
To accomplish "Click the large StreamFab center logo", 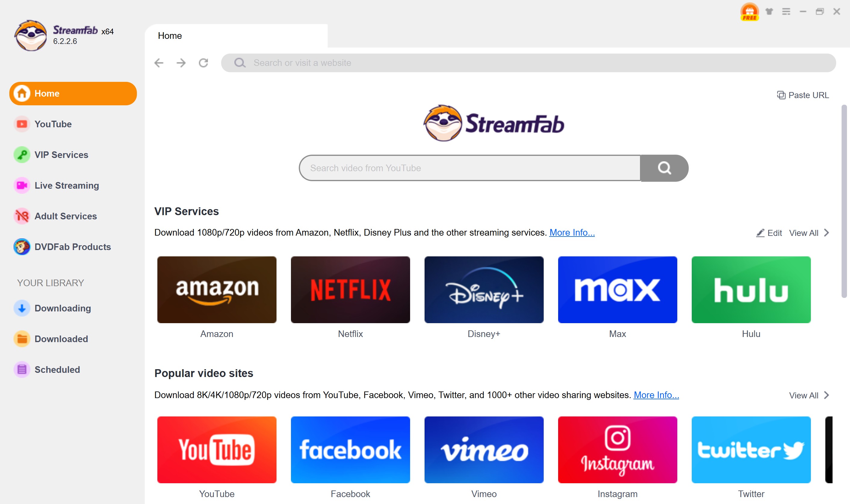I will (494, 123).
